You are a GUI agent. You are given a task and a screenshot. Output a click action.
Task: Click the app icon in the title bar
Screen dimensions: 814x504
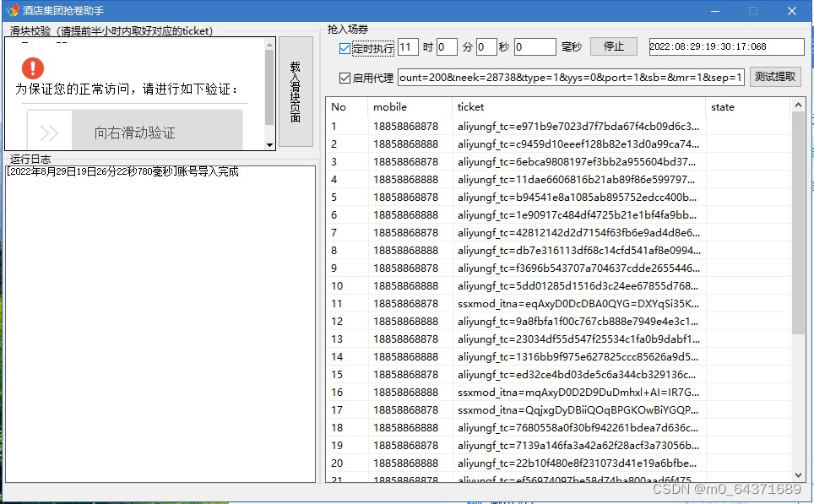tap(10, 9)
